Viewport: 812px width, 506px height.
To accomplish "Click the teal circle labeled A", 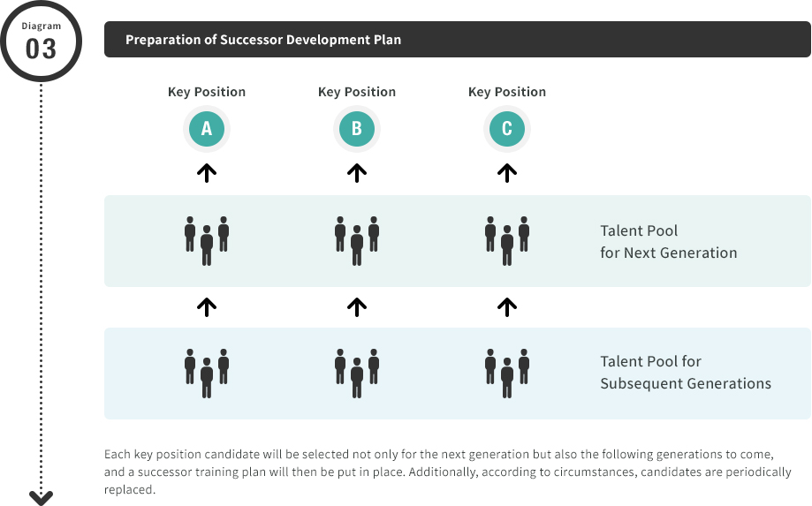I will point(207,129).
